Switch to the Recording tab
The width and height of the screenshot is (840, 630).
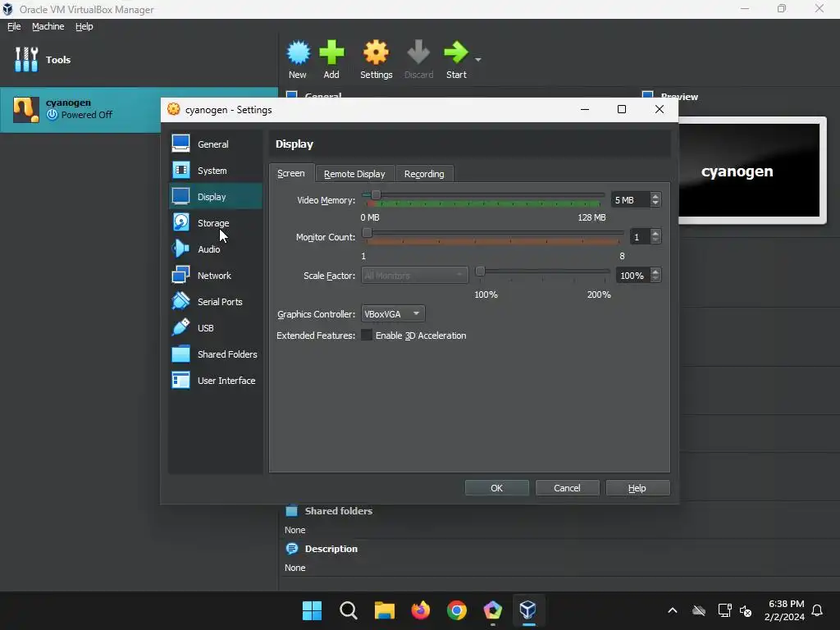424,174
